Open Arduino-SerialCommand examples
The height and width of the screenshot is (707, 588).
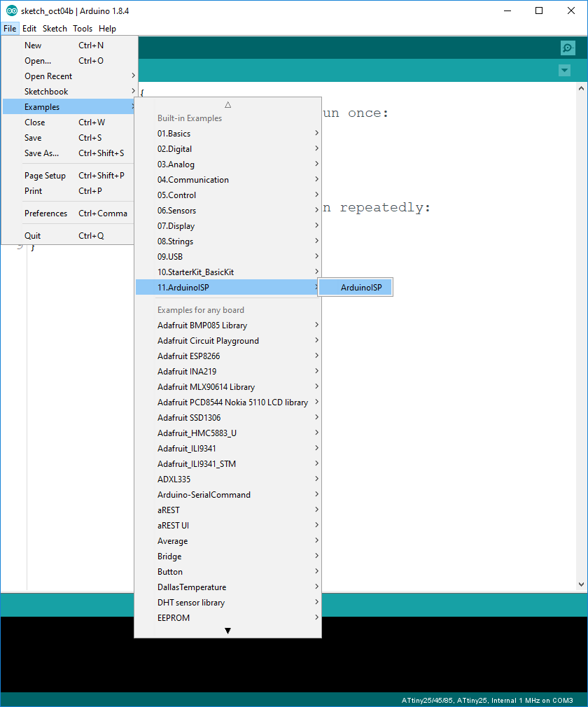(228, 495)
